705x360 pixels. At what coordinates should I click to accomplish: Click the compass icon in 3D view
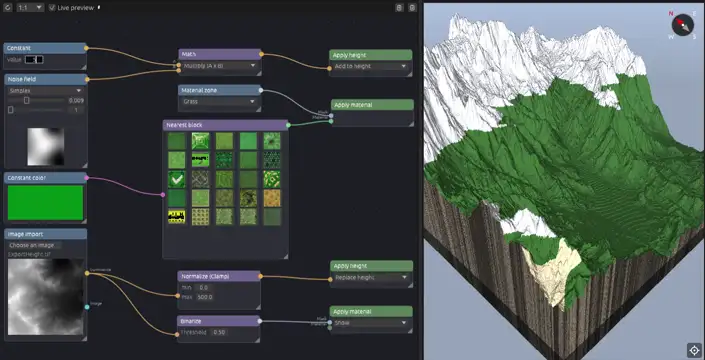682,25
